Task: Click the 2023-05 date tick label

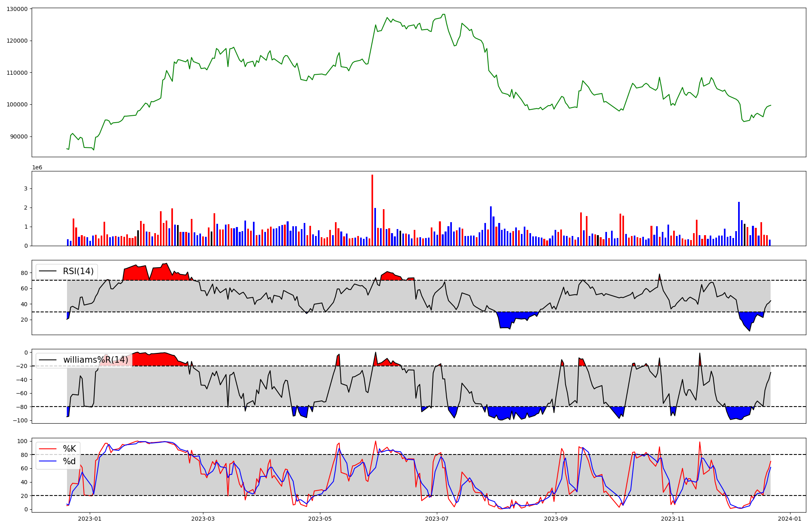Action: pyautogui.click(x=320, y=519)
